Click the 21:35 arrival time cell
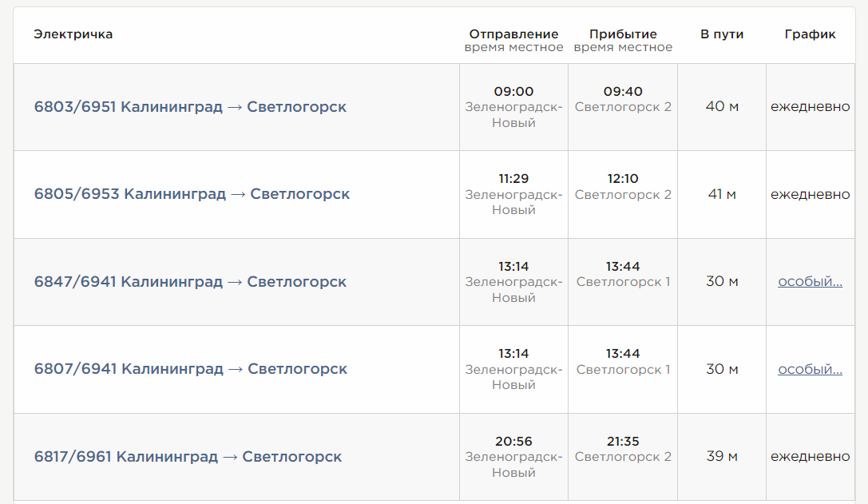 [622, 440]
